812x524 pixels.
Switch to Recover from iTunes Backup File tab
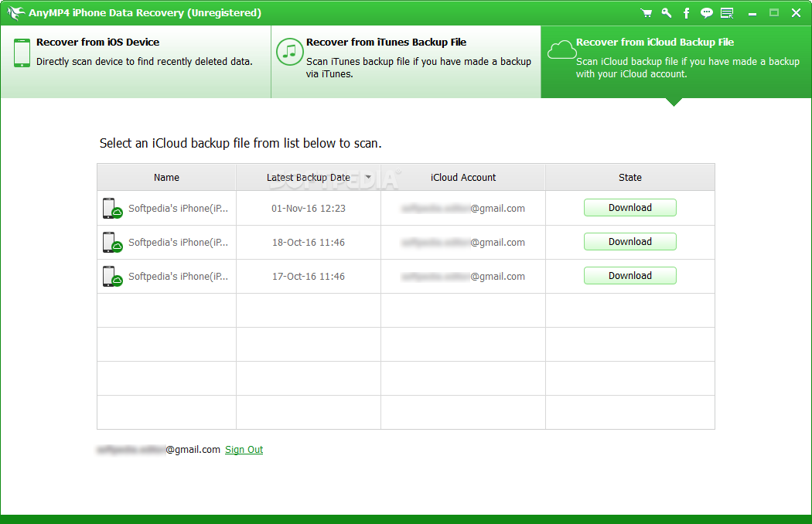click(406, 62)
